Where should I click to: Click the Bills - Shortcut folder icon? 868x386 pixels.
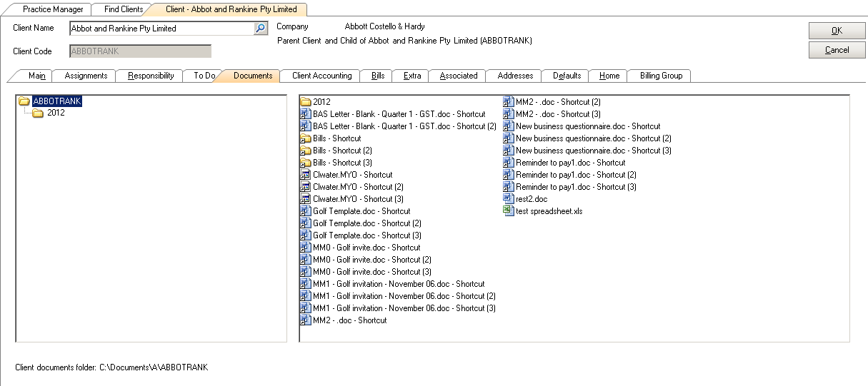tap(305, 138)
